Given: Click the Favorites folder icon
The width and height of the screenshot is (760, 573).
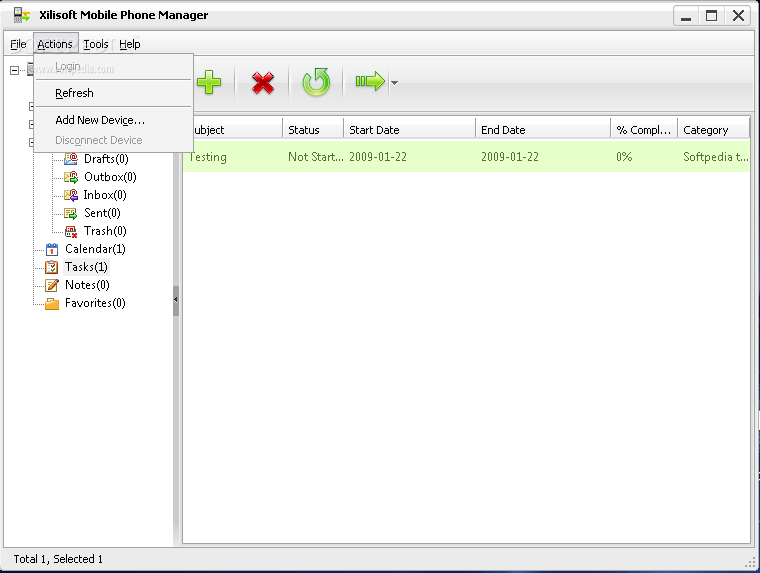Looking at the screenshot, I should coord(52,303).
